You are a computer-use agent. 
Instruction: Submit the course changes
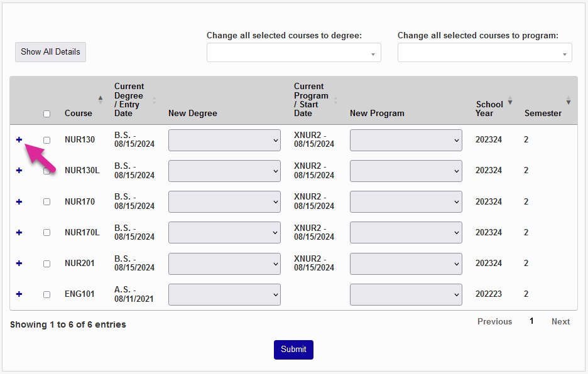293,350
